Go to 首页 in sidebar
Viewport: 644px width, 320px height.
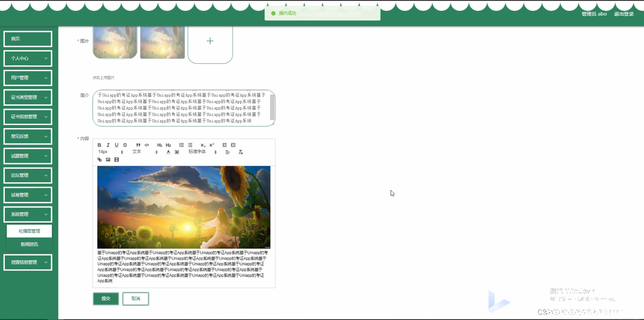tap(28, 39)
